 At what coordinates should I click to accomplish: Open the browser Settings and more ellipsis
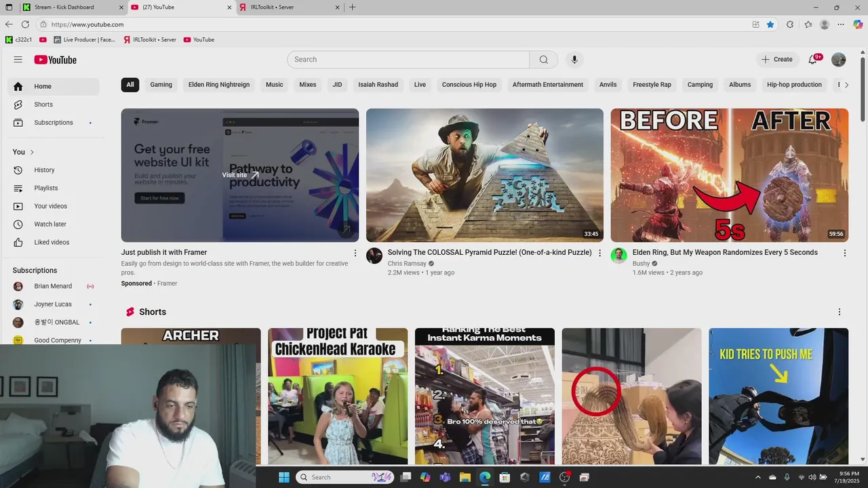[x=841, y=24]
